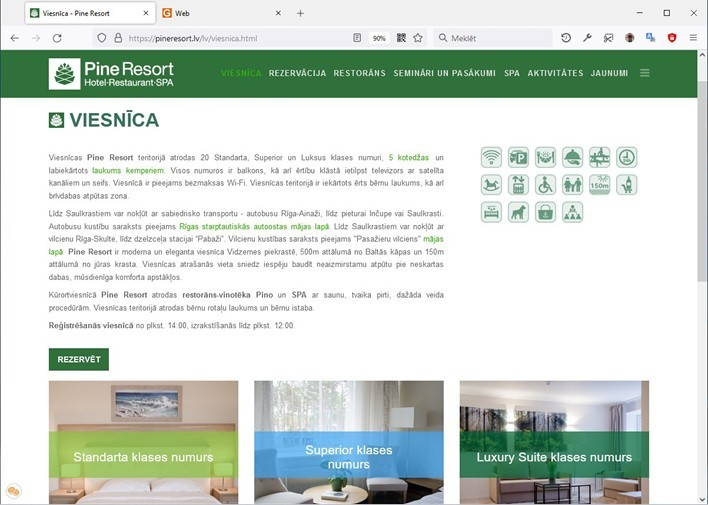Screen dimensions: 708x505
Task: Open the red shield adblock extension icon
Action: coord(672,38)
